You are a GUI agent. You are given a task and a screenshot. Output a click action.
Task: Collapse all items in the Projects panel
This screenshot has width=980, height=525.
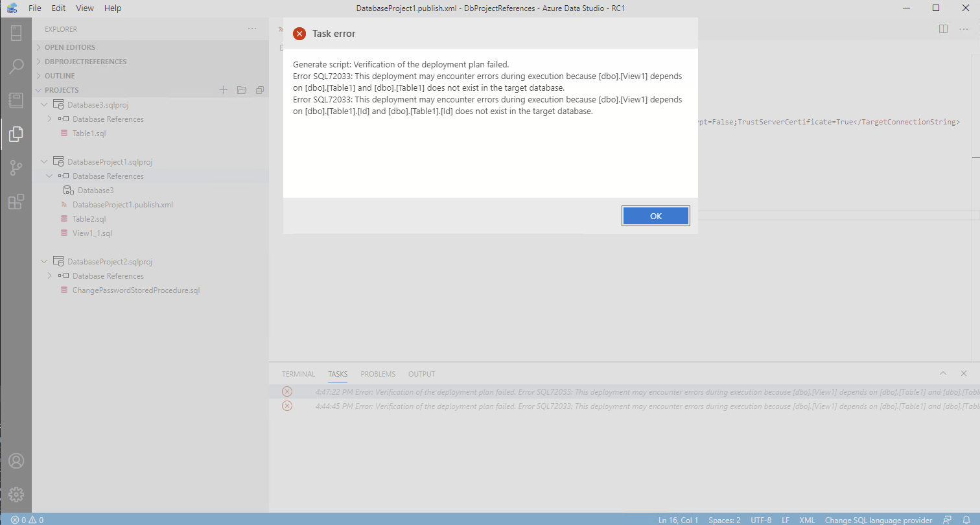[260, 90]
